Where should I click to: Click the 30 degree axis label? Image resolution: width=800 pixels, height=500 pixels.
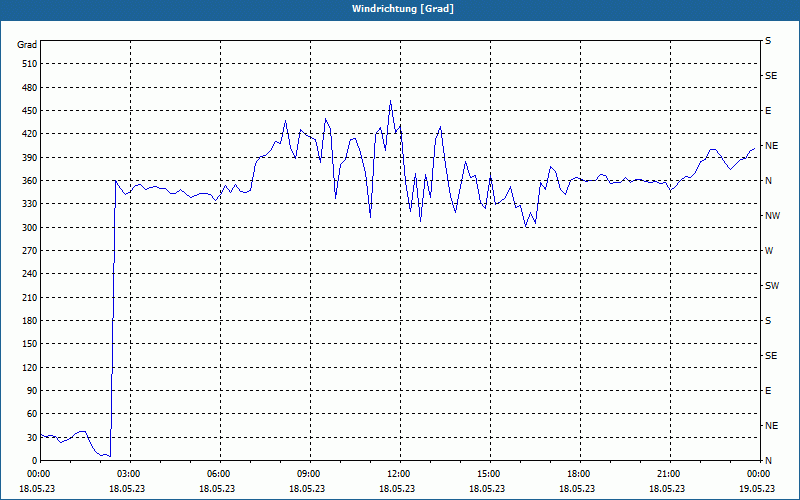coord(31,438)
